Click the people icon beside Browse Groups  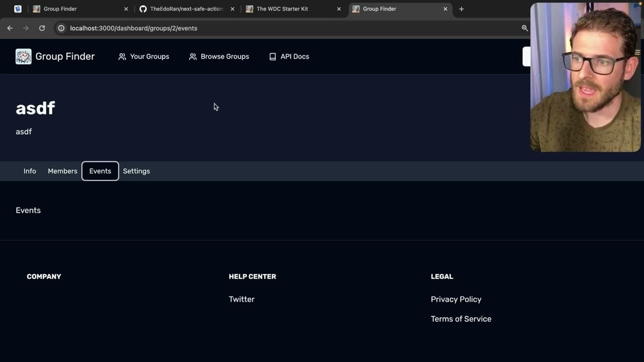pos(193,57)
